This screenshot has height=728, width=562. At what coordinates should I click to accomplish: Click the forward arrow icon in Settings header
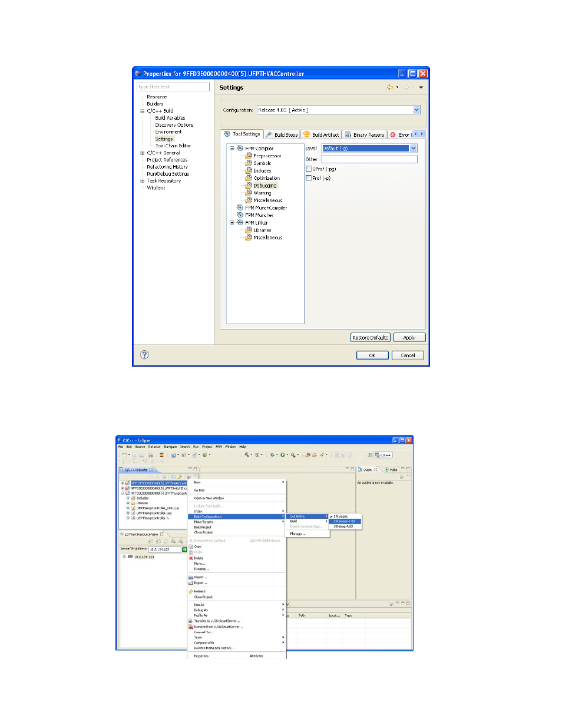tap(406, 87)
